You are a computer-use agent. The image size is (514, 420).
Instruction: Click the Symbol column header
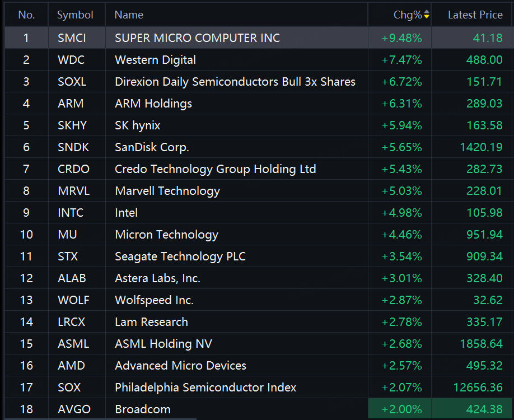click(75, 15)
